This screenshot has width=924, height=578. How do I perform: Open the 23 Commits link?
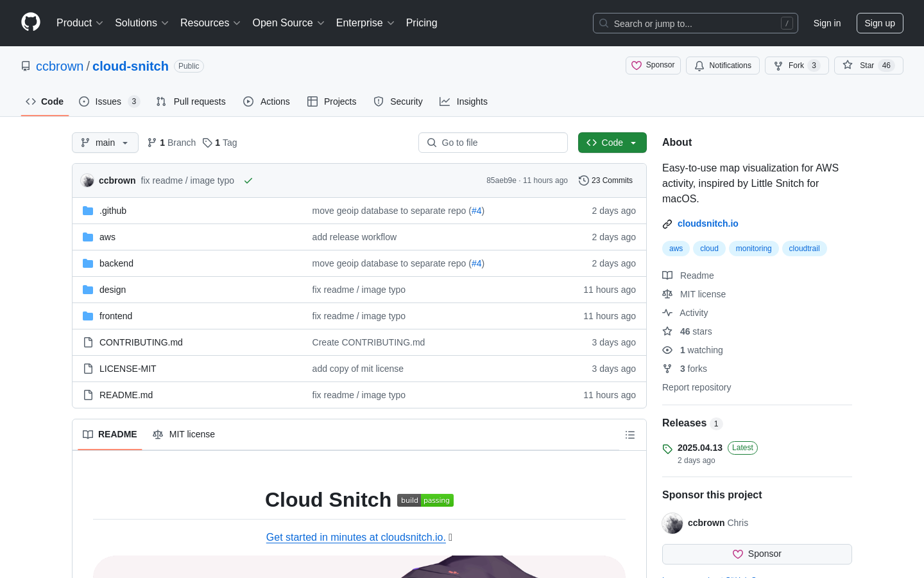tap(606, 180)
